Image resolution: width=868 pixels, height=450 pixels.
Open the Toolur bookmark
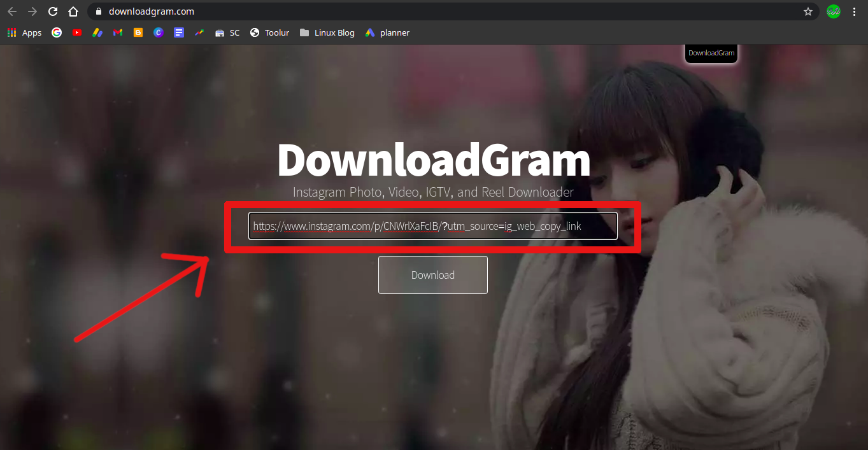click(x=270, y=32)
